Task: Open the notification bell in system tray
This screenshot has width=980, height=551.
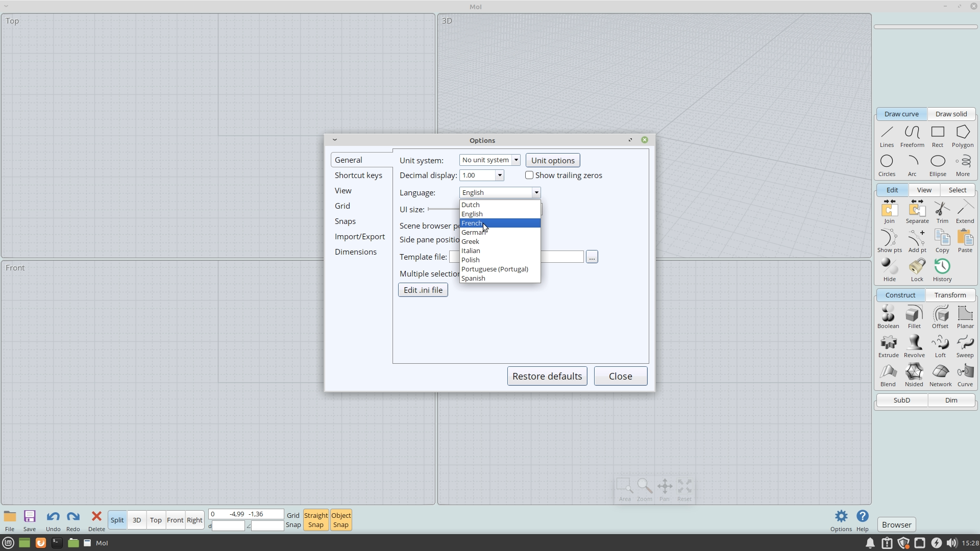Action: (870, 543)
